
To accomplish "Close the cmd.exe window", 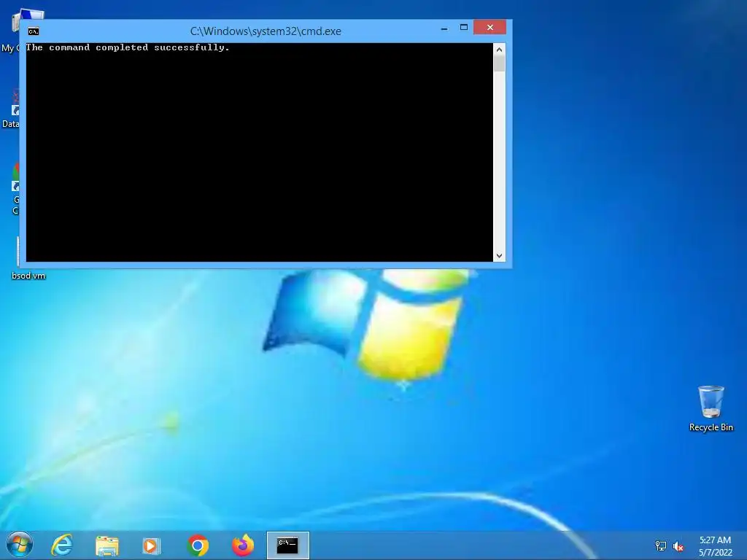I will tap(489, 27).
